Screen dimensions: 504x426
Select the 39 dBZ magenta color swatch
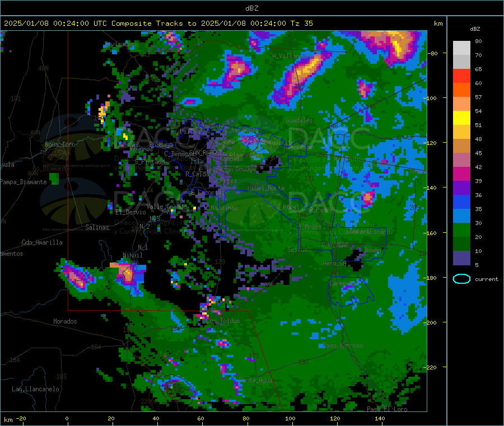[x=461, y=174]
